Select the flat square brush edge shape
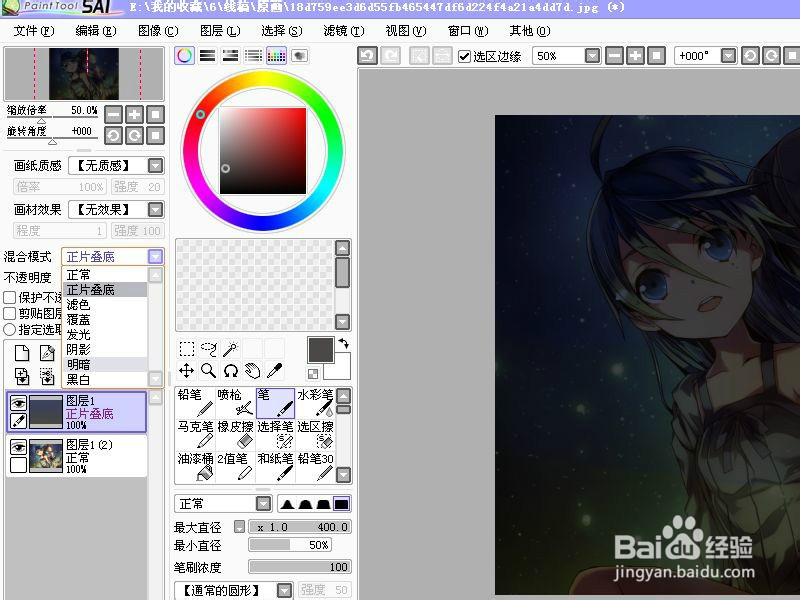 341,505
